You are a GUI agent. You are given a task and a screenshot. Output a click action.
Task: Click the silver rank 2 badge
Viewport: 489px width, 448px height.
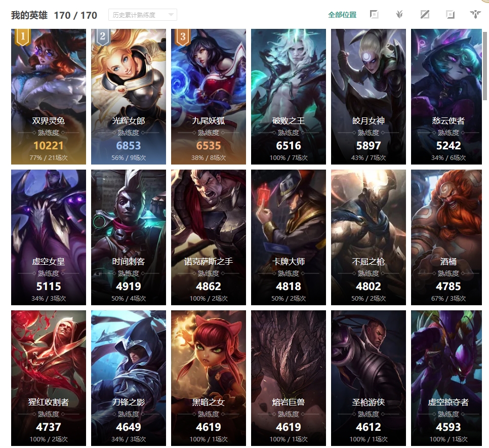click(x=103, y=37)
